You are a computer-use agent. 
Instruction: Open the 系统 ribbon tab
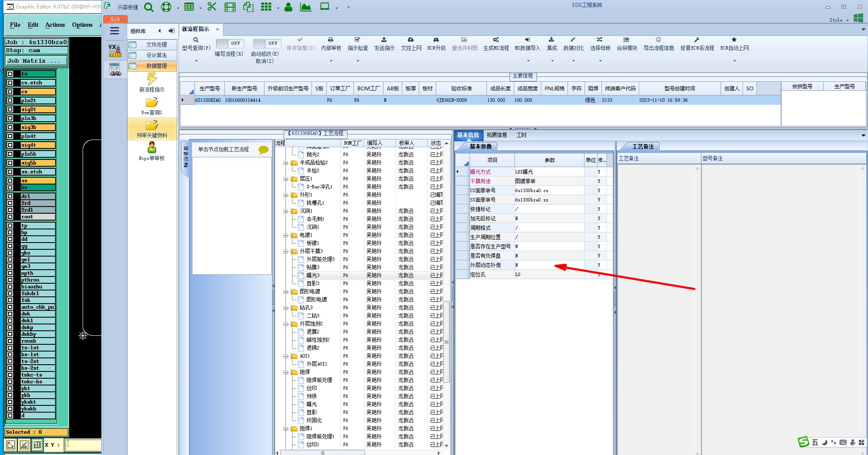click(115, 20)
